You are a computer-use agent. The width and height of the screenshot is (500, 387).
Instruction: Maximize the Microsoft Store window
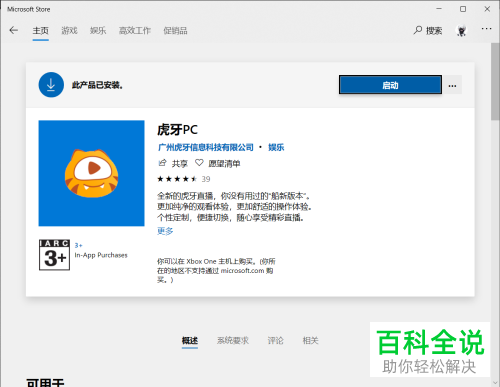tap(463, 9)
